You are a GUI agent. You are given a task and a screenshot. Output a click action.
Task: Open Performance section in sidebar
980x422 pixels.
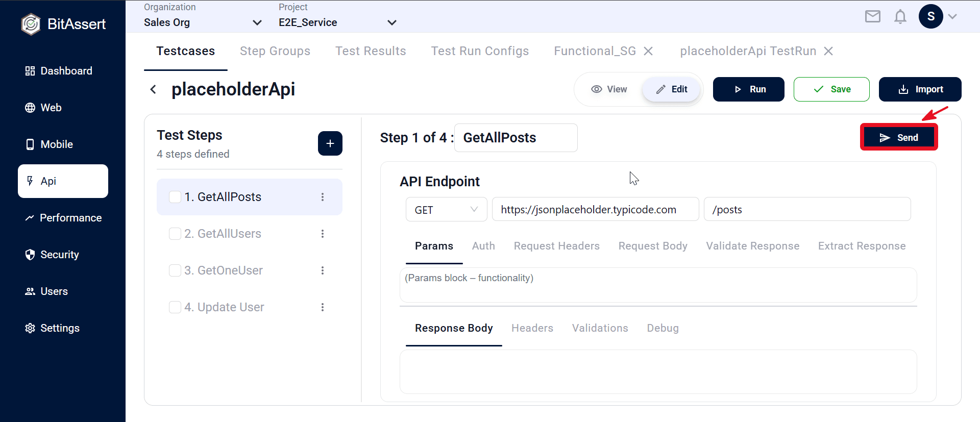tap(63, 218)
